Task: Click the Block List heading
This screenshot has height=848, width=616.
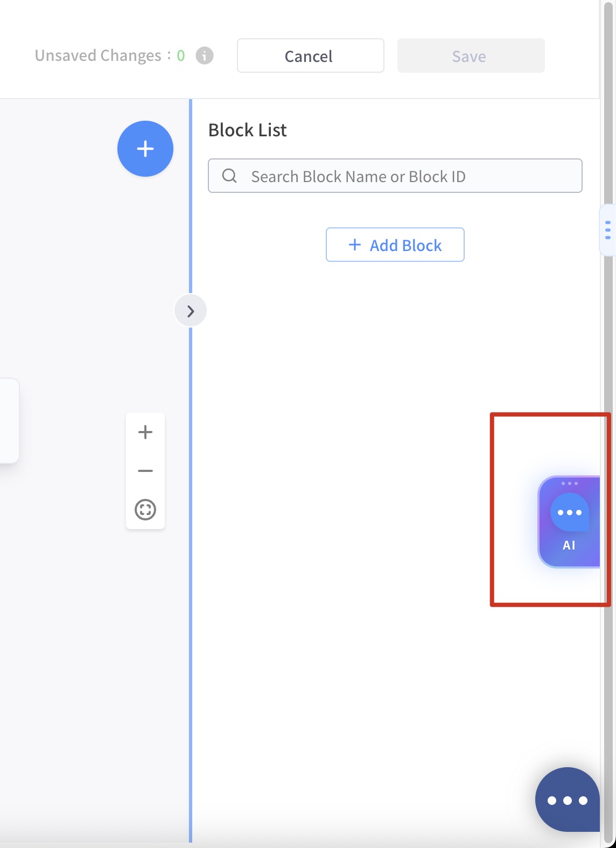Action: [248, 130]
